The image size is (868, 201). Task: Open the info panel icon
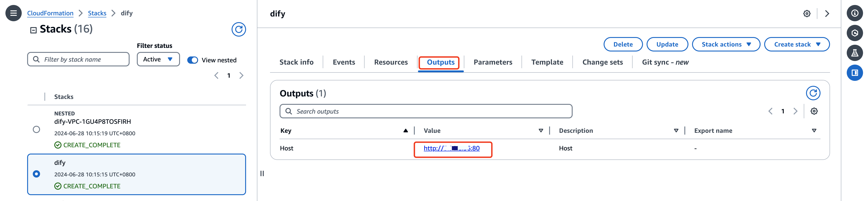[854, 13]
